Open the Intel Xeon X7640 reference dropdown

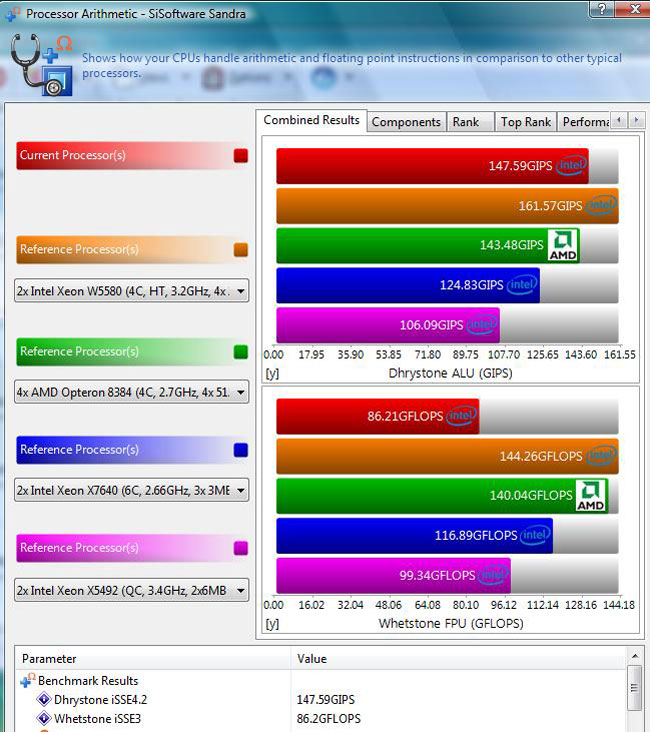[132, 490]
